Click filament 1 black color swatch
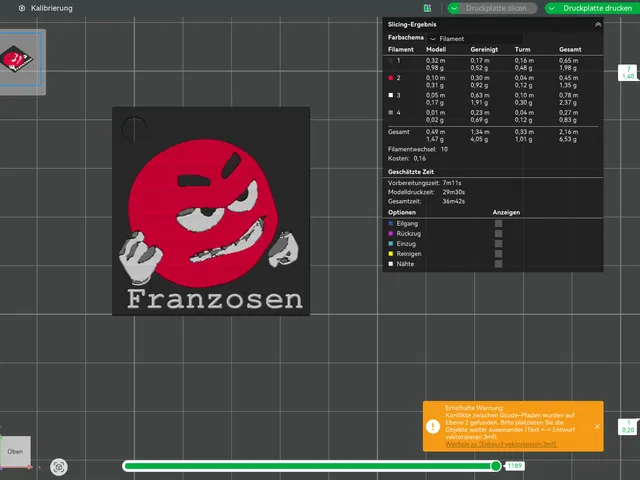 point(391,60)
